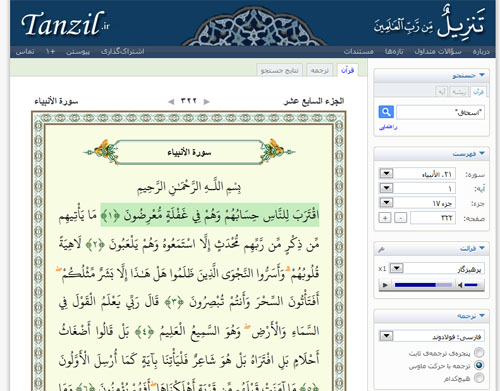This screenshot has height=391, width=500.
Task: Click verse 2 end marker
Action: point(95,245)
